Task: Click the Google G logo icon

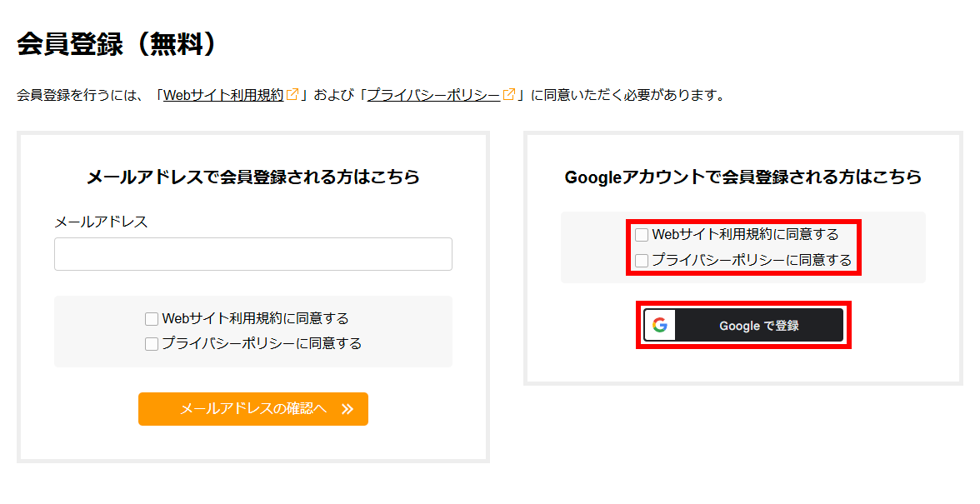Action: [660, 325]
